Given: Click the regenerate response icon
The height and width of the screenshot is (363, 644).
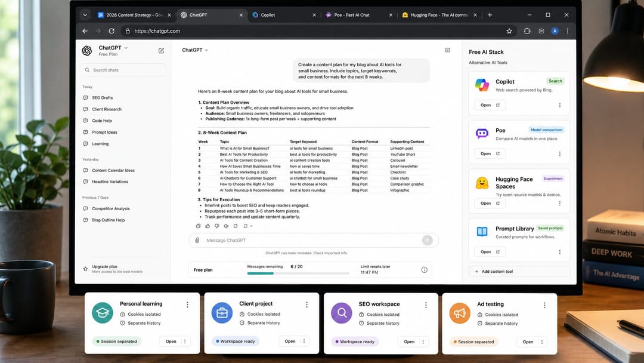Looking at the screenshot, I should (236, 226).
